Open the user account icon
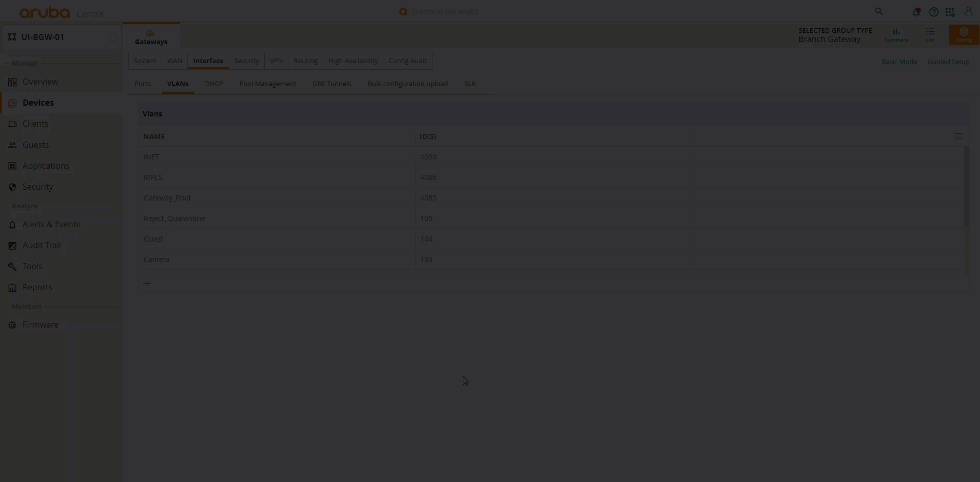980x482 pixels. pyautogui.click(x=968, y=12)
